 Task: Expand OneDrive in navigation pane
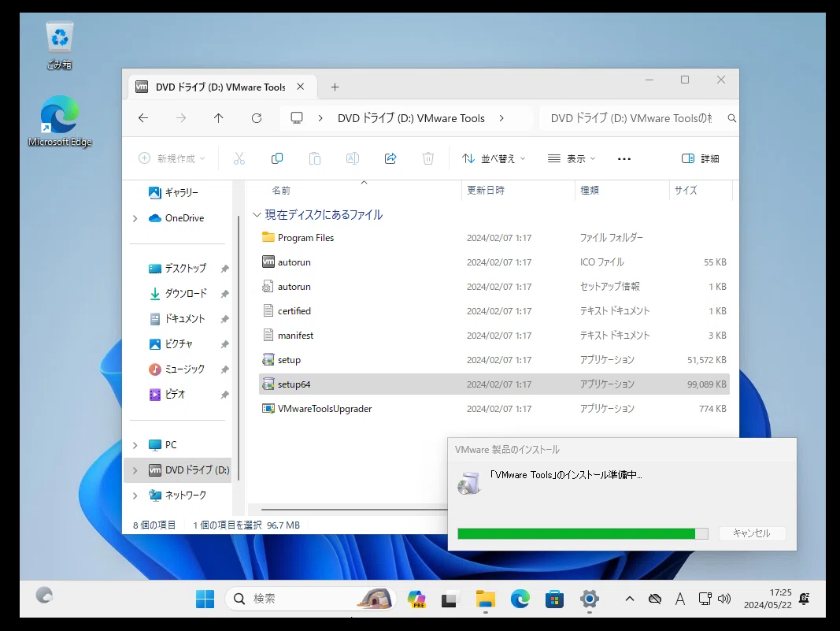pyautogui.click(x=135, y=218)
